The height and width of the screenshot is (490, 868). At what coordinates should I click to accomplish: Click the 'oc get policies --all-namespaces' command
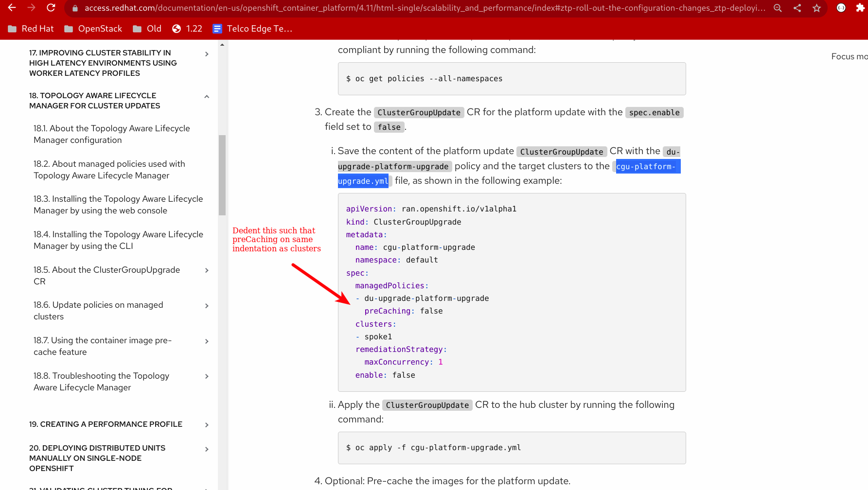pos(424,79)
